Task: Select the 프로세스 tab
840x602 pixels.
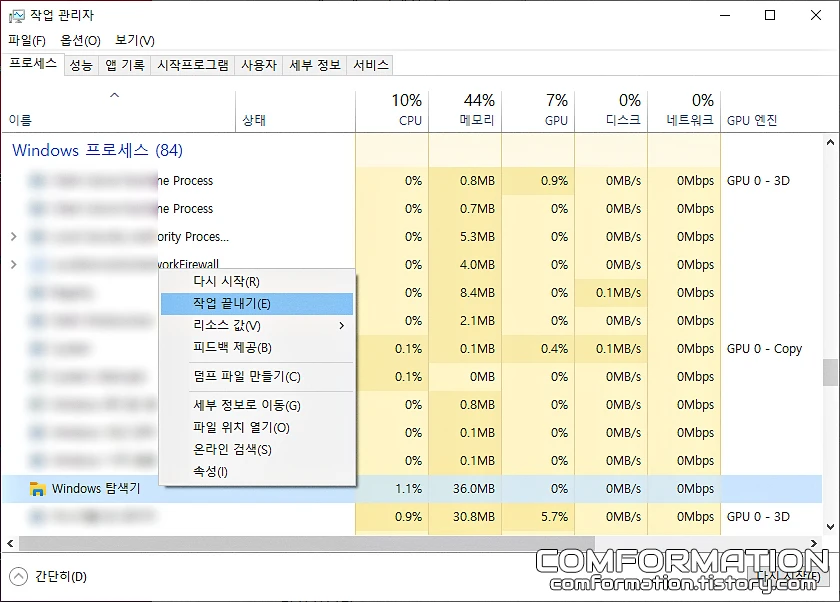Action: tap(33, 64)
